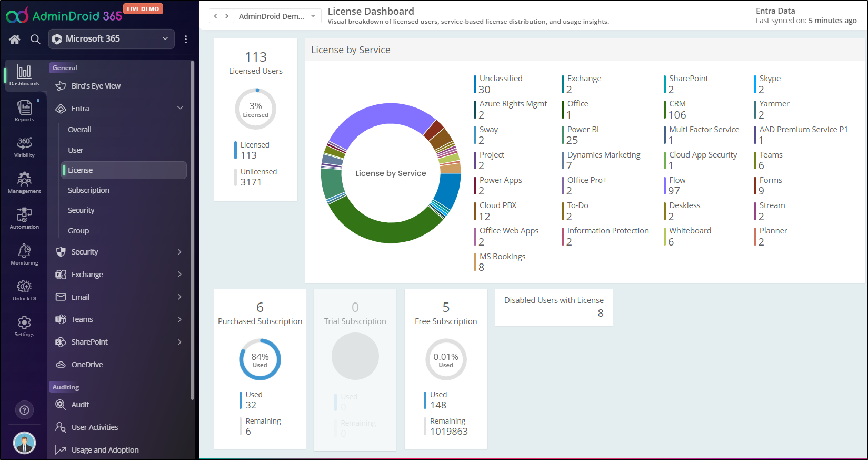Click the LIVE DEMO badge
Viewport: 868px width, 460px height.
(x=143, y=9)
